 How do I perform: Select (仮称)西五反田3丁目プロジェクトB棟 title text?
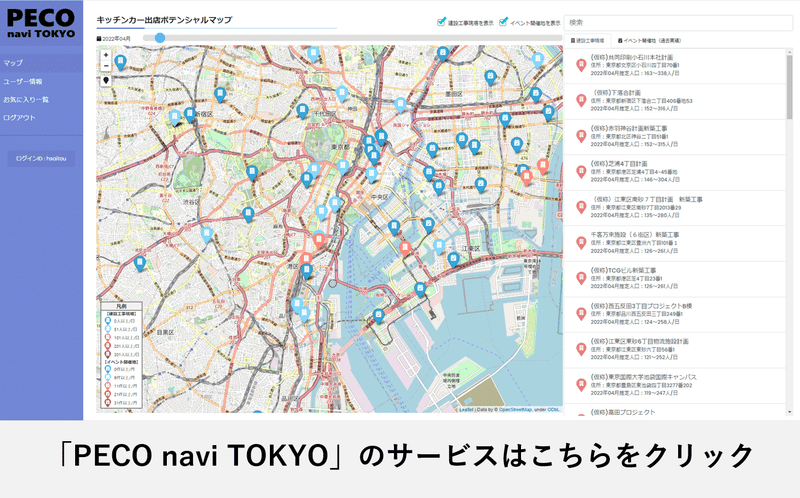tap(641, 306)
